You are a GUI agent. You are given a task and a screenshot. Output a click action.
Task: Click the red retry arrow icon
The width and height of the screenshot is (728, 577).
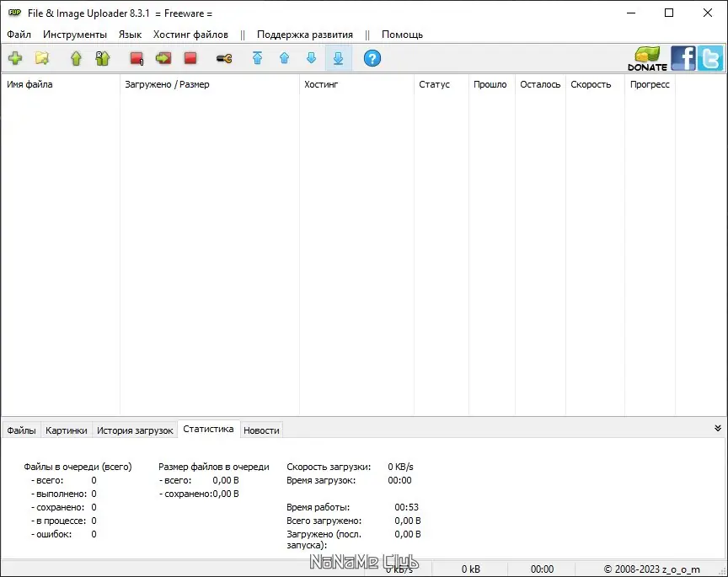(163, 58)
